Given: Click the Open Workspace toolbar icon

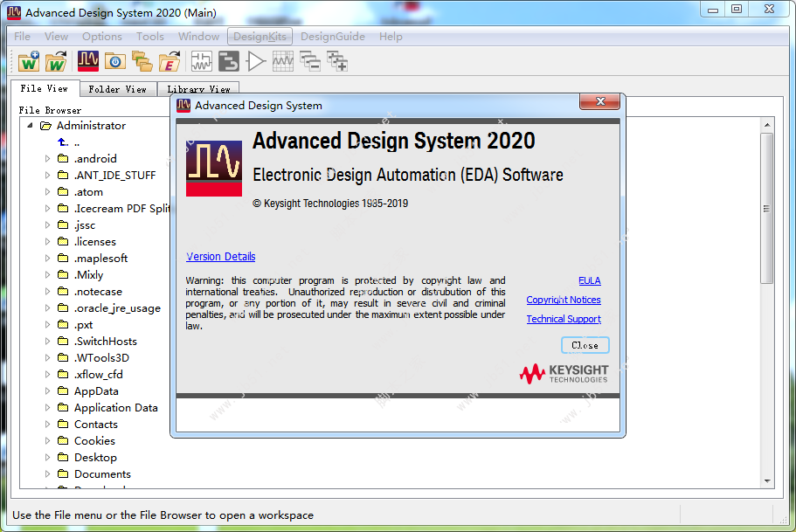Looking at the screenshot, I should click(x=56, y=61).
